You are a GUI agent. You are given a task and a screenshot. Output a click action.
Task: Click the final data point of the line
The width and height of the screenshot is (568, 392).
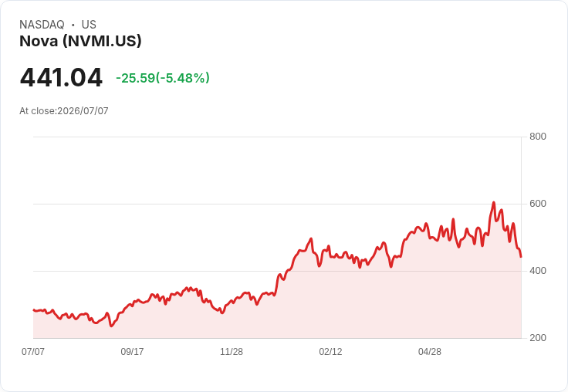point(521,257)
